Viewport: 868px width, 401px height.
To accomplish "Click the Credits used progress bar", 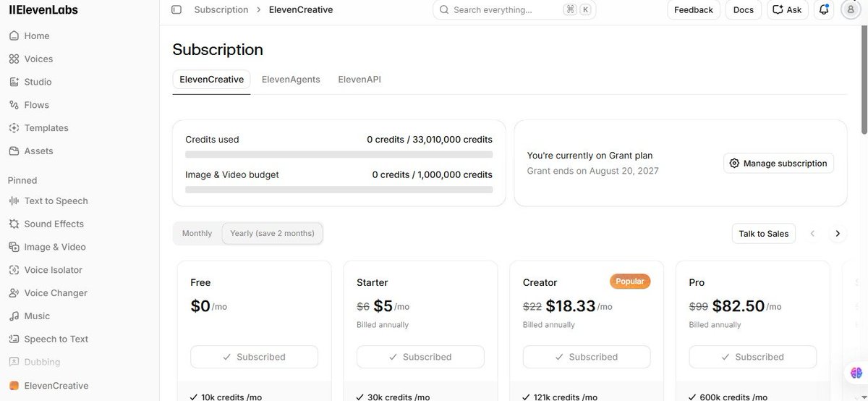I will [x=339, y=155].
